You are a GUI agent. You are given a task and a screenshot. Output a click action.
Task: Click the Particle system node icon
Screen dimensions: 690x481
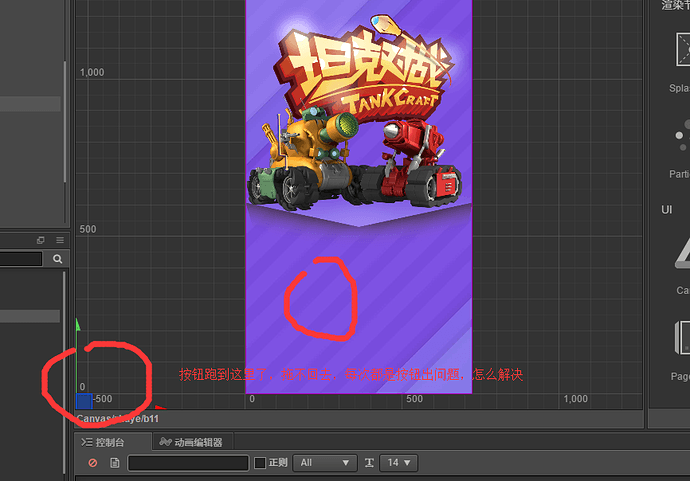(683, 136)
